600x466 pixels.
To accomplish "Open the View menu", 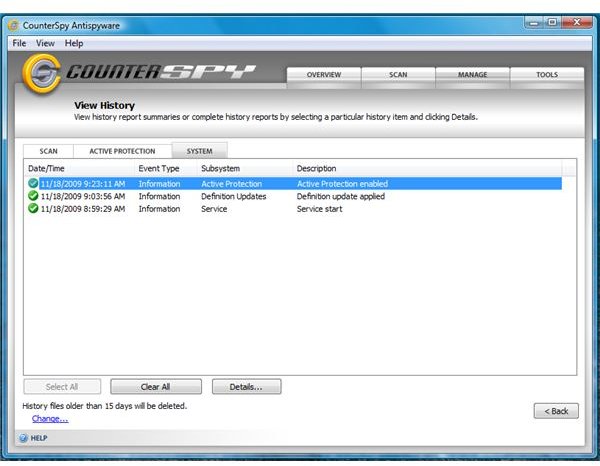I will tap(45, 43).
